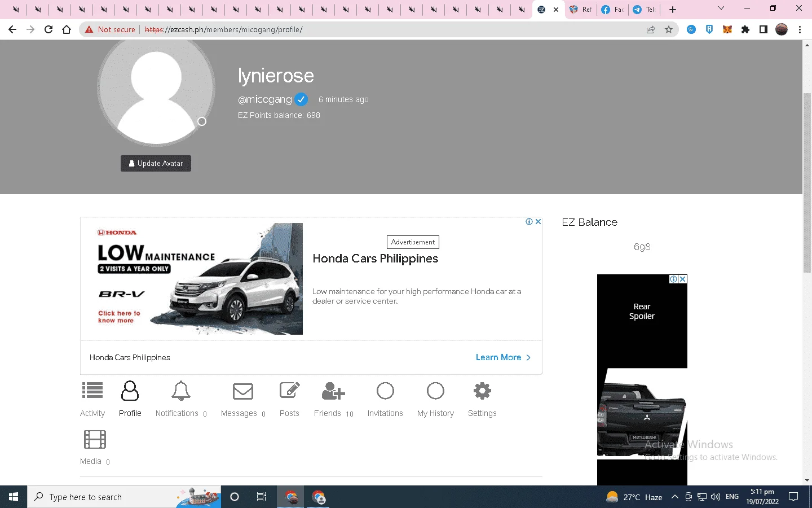
Task: Open the taskbar clock and calendar
Action: 762,497
